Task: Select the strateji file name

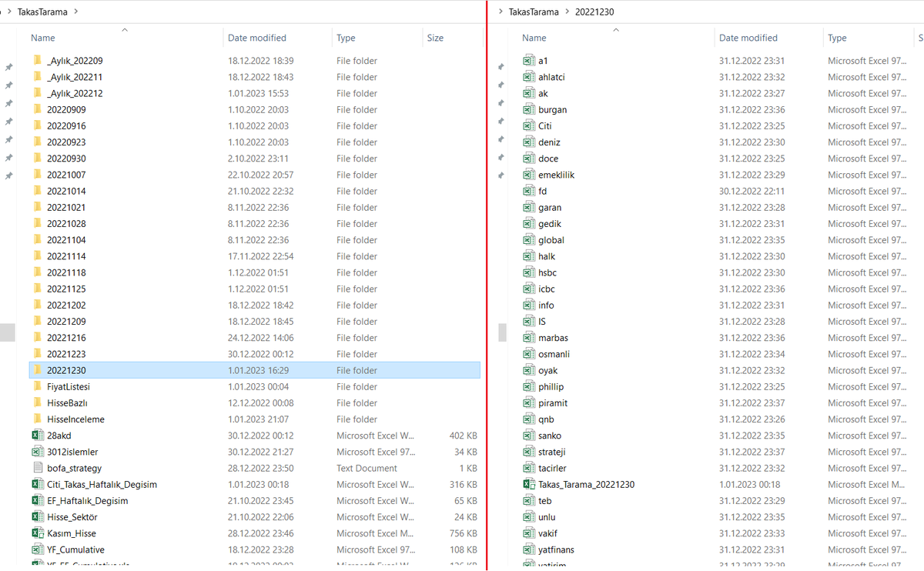Action: point(552,452)
